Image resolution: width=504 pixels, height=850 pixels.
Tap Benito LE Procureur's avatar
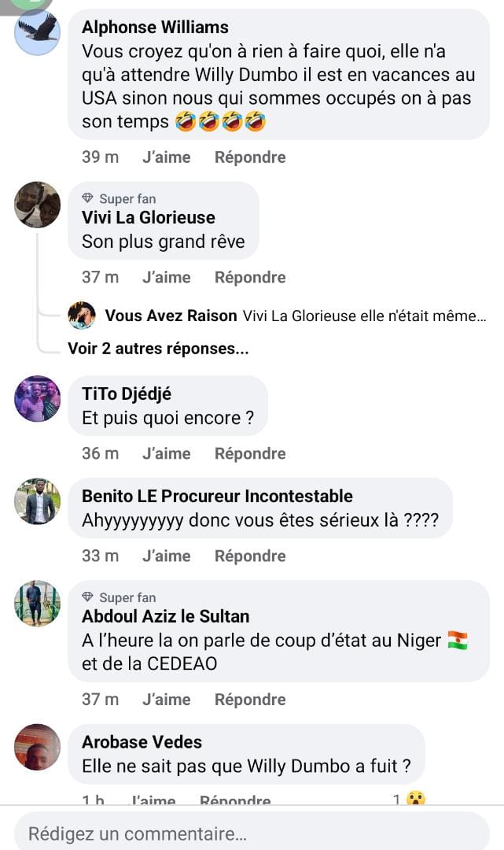coord(37,501)
